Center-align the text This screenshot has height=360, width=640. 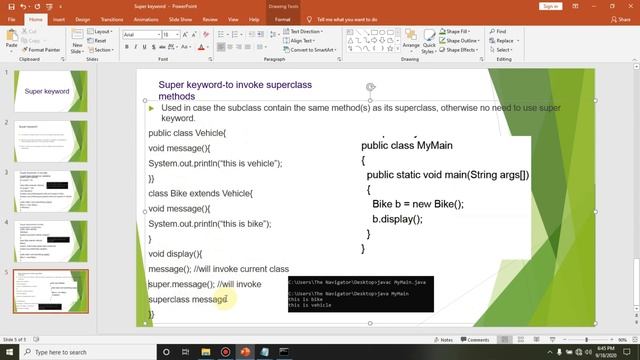[230, 47]
